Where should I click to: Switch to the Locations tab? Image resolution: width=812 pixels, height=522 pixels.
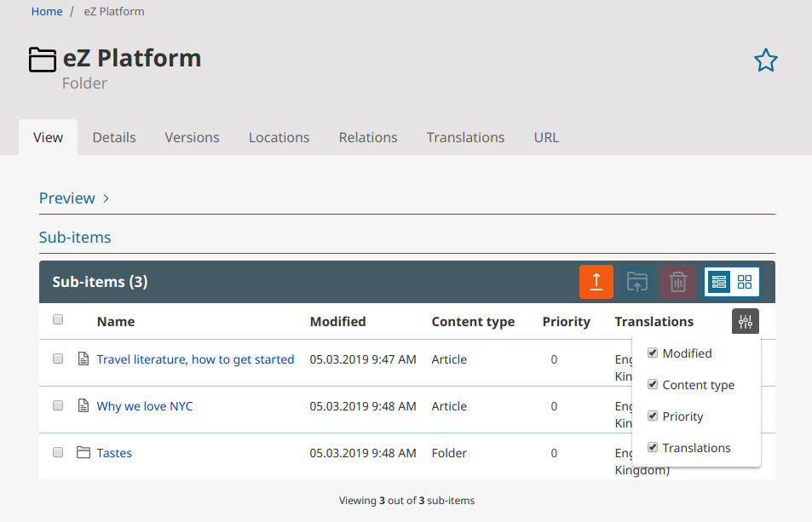[279, 137]
